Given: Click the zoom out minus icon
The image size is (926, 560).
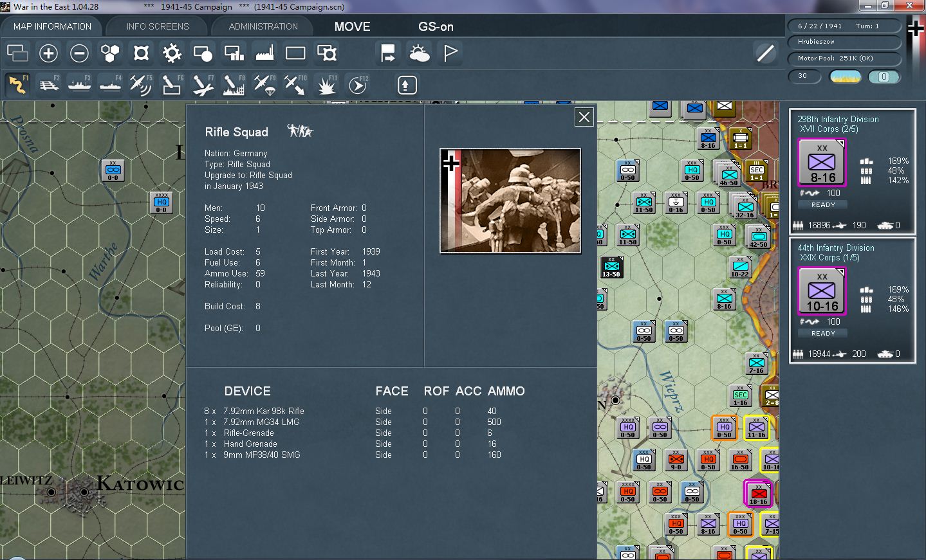Looking at the screenshot, I should [x=79, y=53].
